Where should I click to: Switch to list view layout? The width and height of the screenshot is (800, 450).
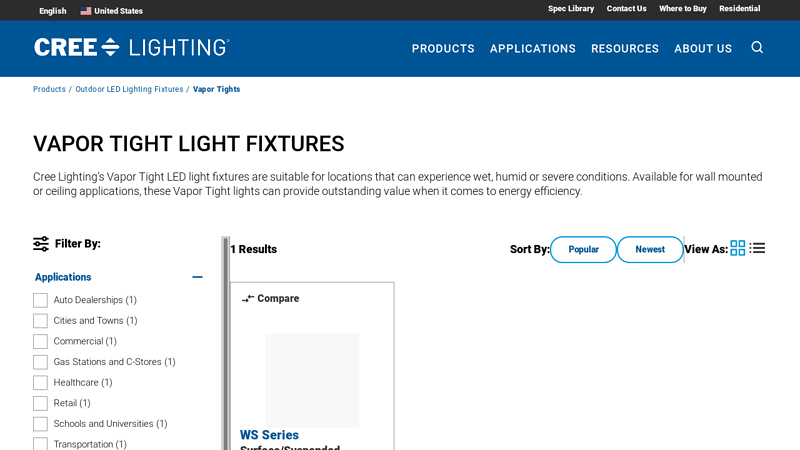click(x=757, y=248)
